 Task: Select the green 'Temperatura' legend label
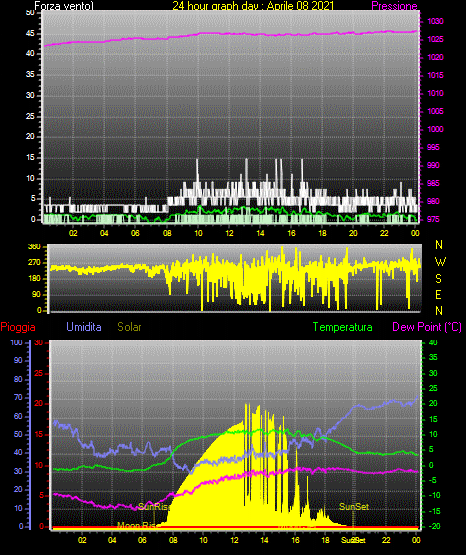point(342,327)
